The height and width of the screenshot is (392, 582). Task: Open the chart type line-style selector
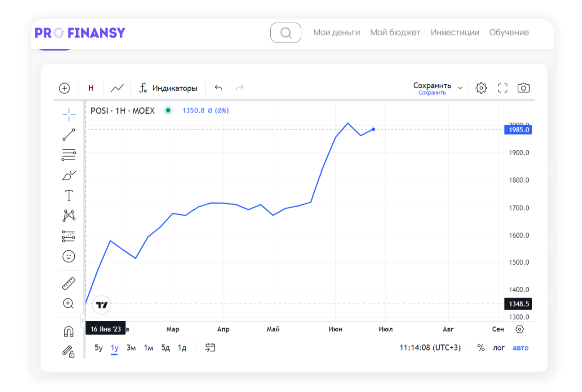point(117,88)
